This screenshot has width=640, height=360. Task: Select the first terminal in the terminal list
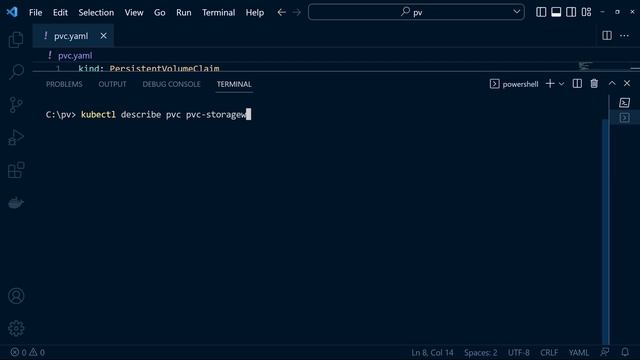(624, 102)
